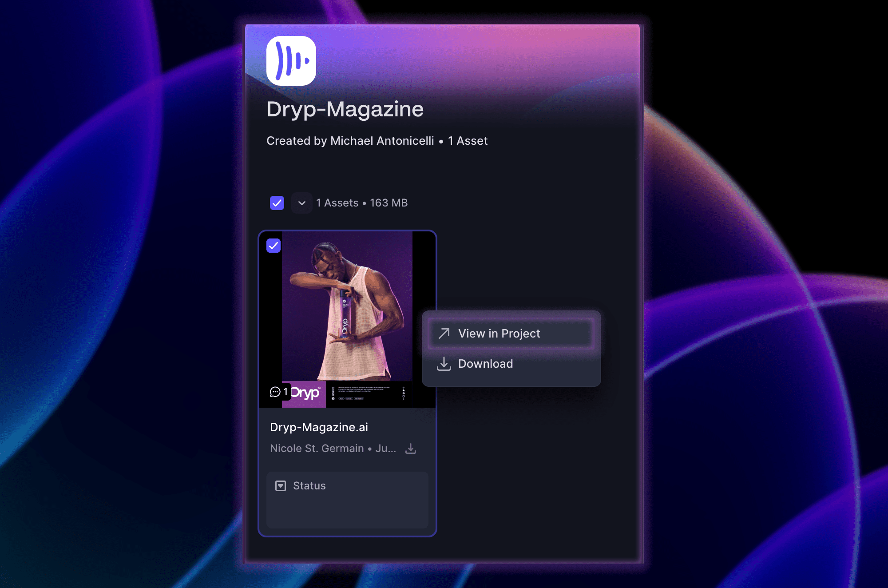Image resolution: width=888 pixels, height=588 pixels.
Task: Click the comment count bubble icon
Action: [275, 392]
